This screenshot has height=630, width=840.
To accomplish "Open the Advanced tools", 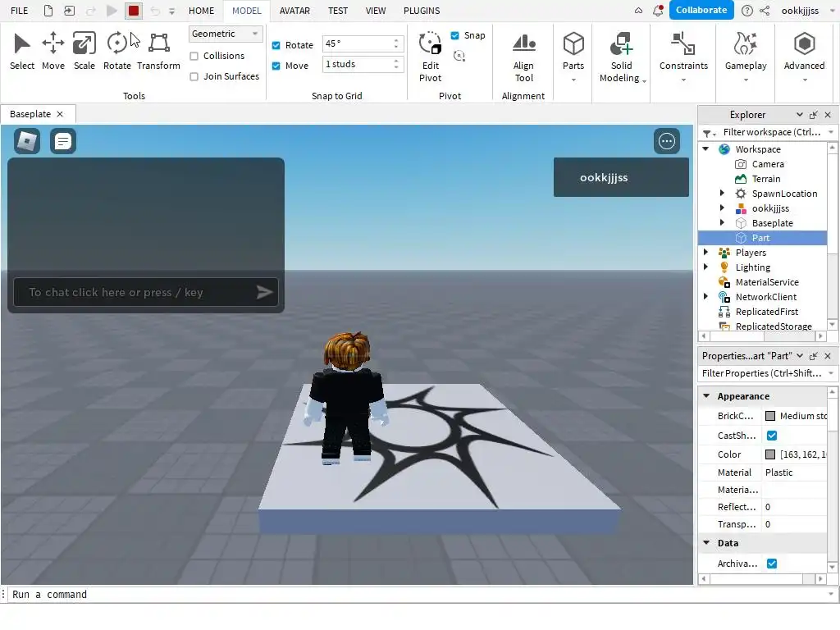I will 804,57.
